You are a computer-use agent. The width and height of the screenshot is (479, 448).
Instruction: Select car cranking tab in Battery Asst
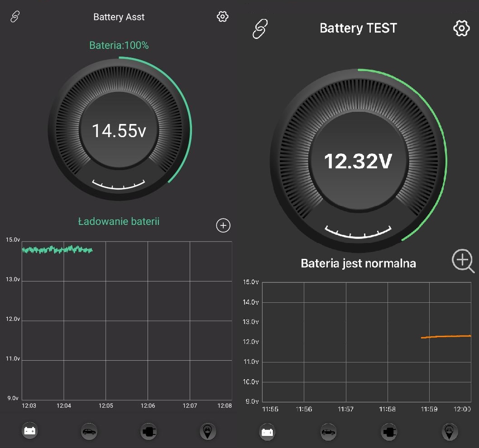89,432
